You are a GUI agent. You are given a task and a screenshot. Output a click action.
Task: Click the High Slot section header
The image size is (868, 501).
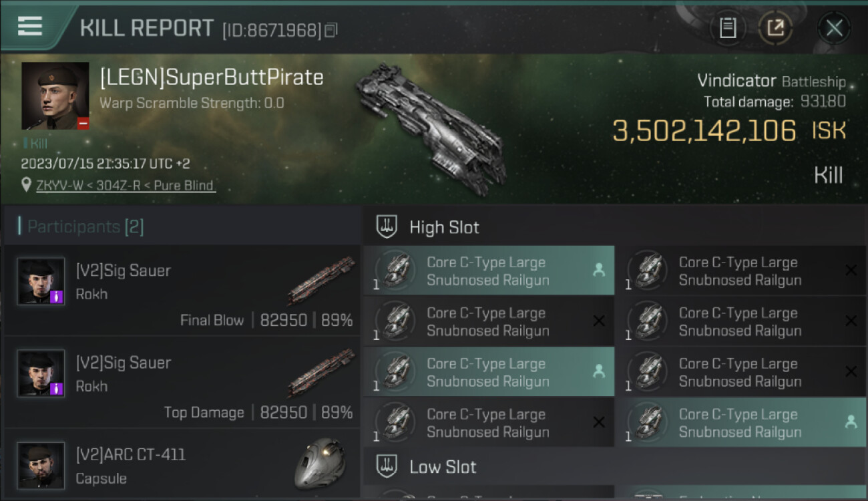pyautogui.click(x=445, y=227)
